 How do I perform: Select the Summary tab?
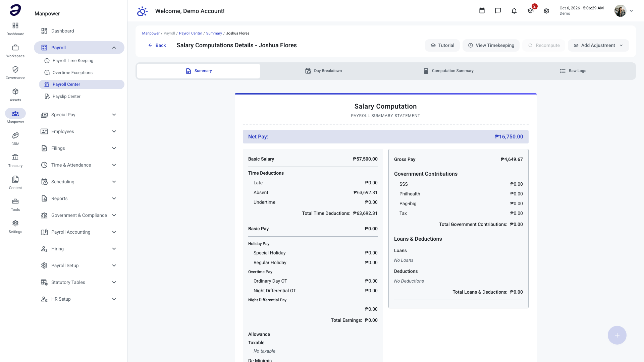point(199,71)
